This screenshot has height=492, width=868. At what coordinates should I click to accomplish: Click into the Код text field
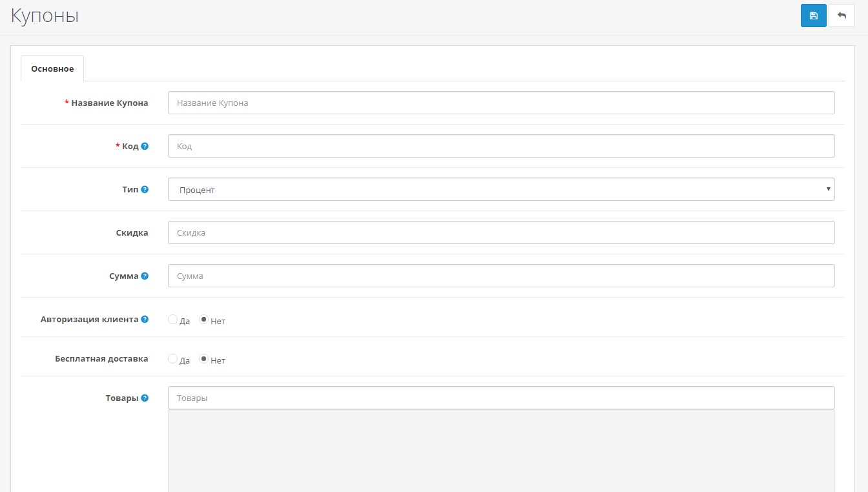501,146
